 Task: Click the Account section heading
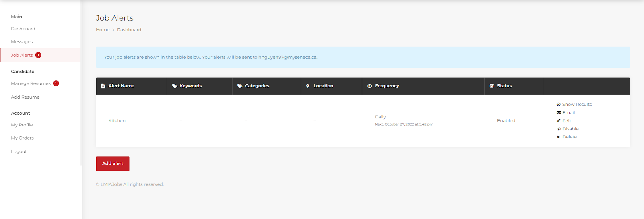coord(21,114)
